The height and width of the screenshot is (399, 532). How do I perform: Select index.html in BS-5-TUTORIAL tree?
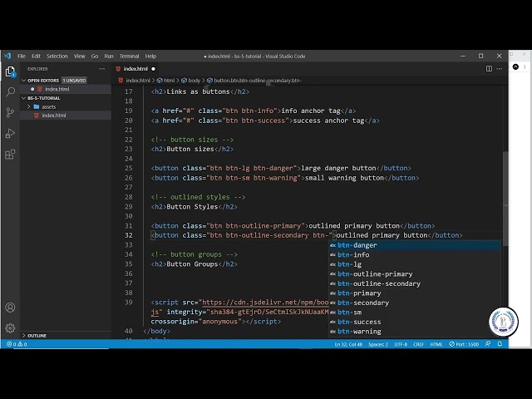pyautogui.click(x=54, y=116)
